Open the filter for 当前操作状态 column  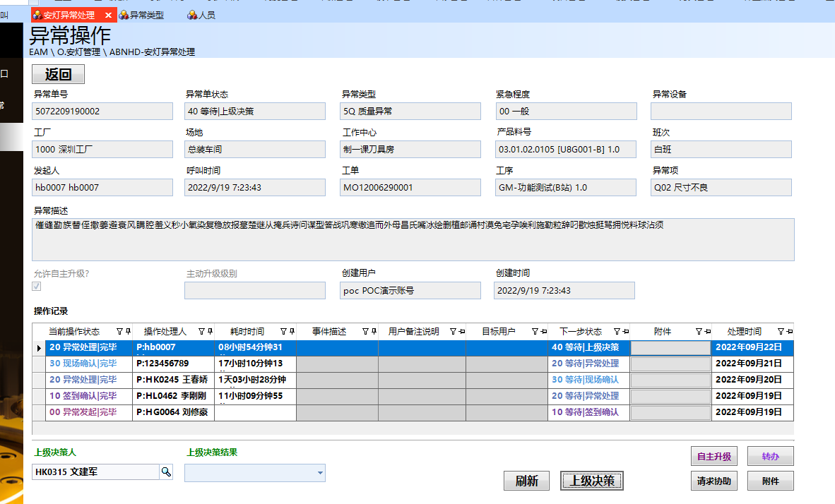pyautogui.click(x=120, y=332)
